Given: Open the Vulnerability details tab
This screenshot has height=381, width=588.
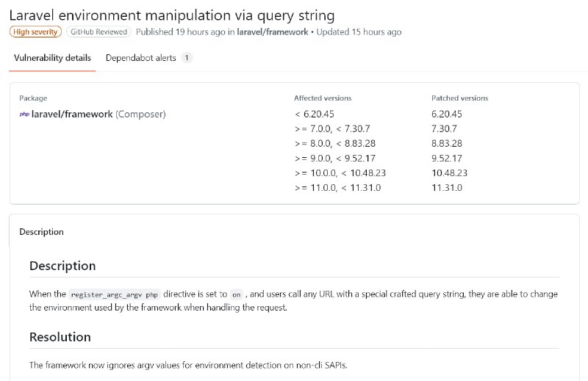Looking at the screenshot, I should tap(52, 58).
